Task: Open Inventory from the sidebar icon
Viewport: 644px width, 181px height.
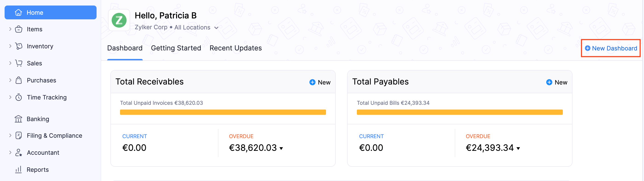Action: click(19, 46)
